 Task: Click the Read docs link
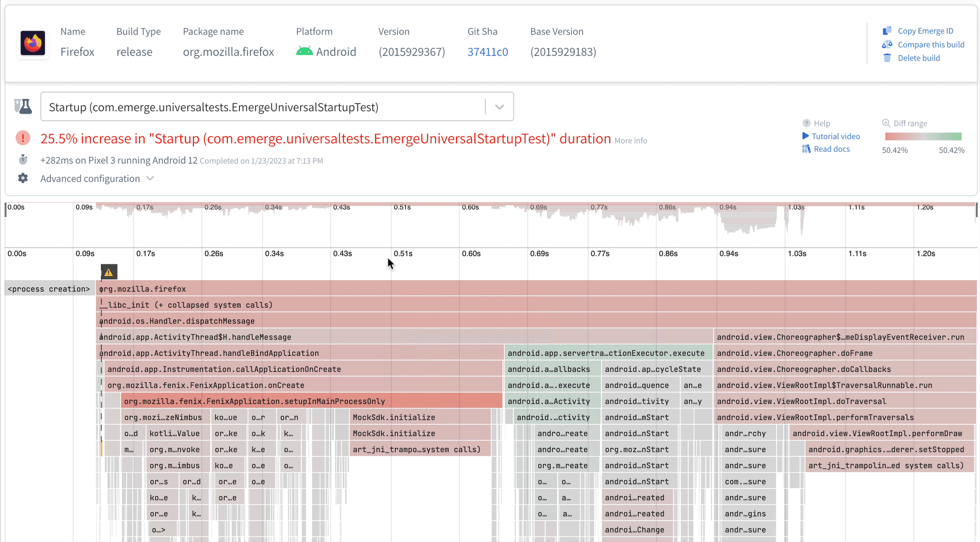pos(831,149)
